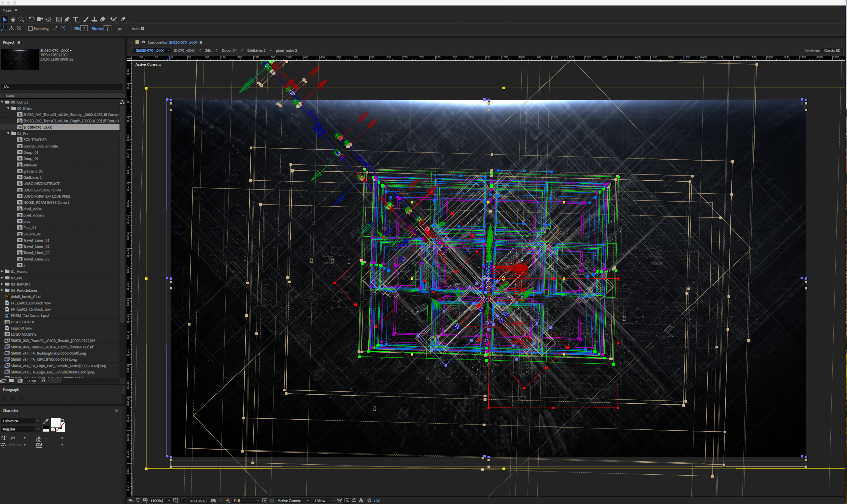The width and height of the screenshot is (847, 504).
Task: Toggle the mask and shape path visibility
Action: 183,501
